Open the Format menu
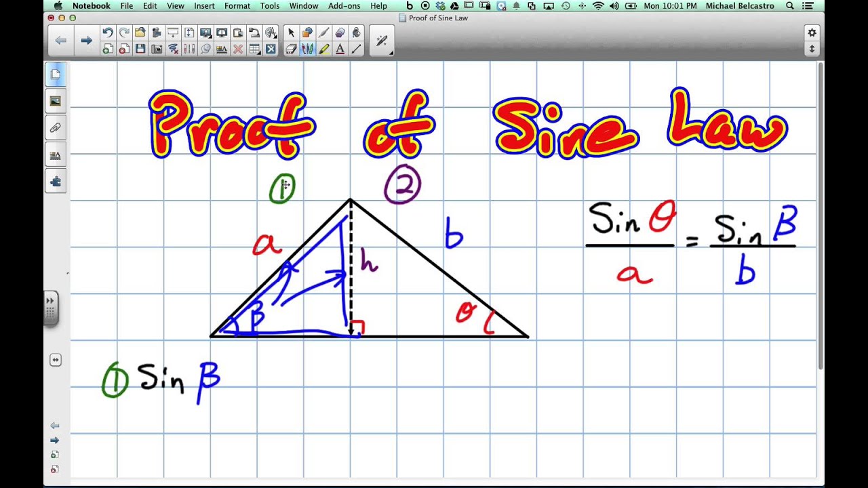The width and height of the screenshot is (868, 488). tap(237, 6)
